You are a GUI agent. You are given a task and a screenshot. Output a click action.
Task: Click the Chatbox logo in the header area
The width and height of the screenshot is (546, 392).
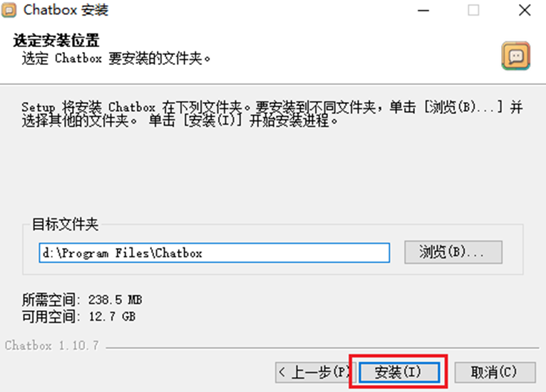(515, 56)
